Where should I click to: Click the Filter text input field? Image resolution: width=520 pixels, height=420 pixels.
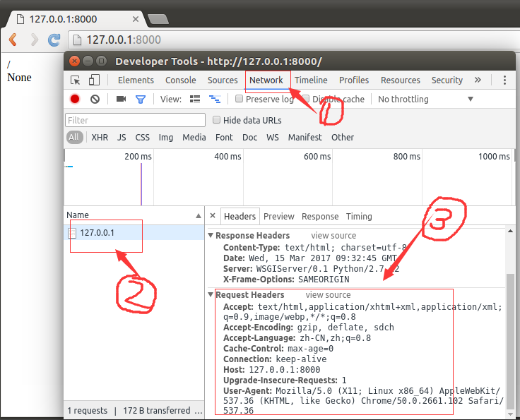click(135, 120)
